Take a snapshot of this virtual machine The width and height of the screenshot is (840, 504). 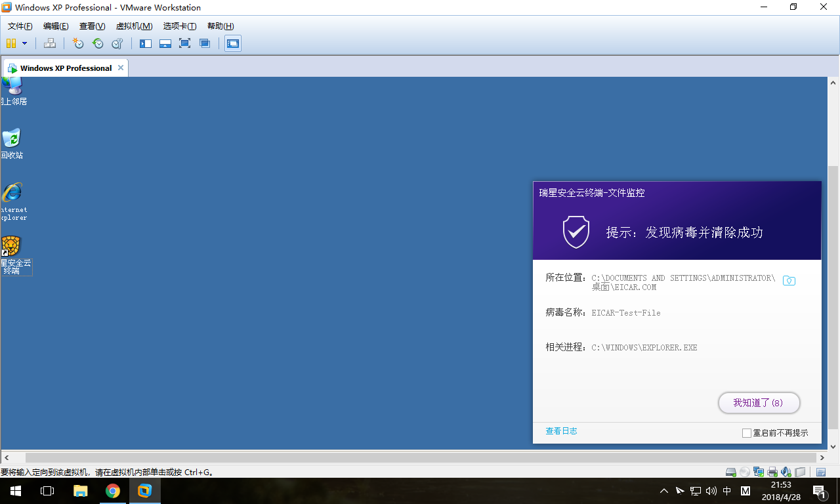coord(78,43)
